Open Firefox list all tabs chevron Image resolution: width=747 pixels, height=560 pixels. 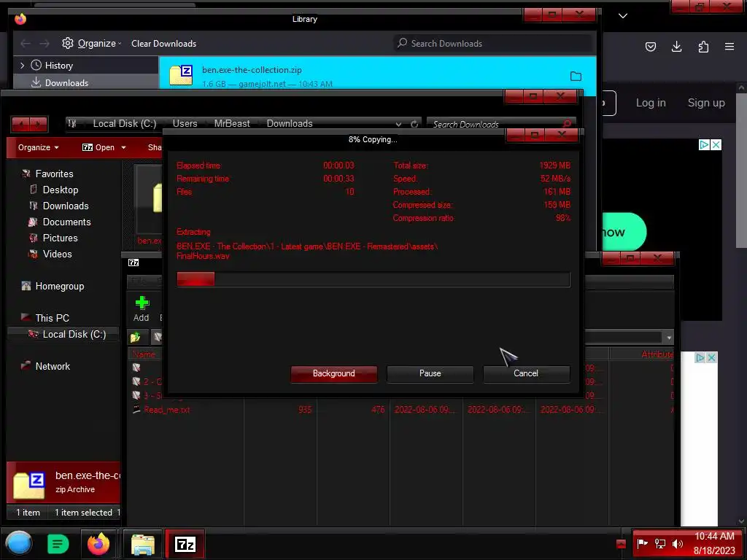coord(623,16)
